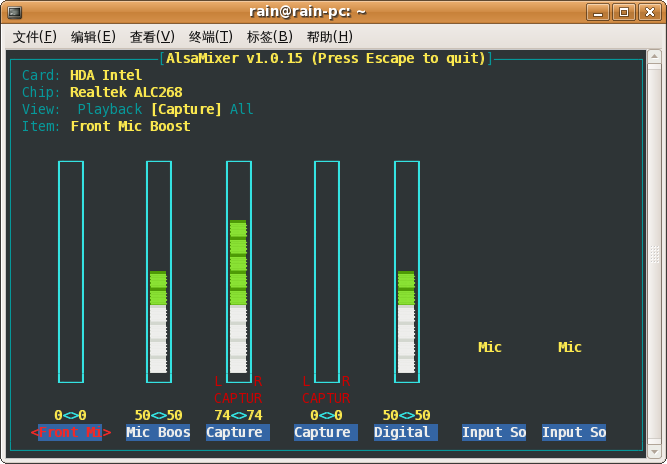
Task: Click the terminal icon in title bar
Action: (14, 12)
